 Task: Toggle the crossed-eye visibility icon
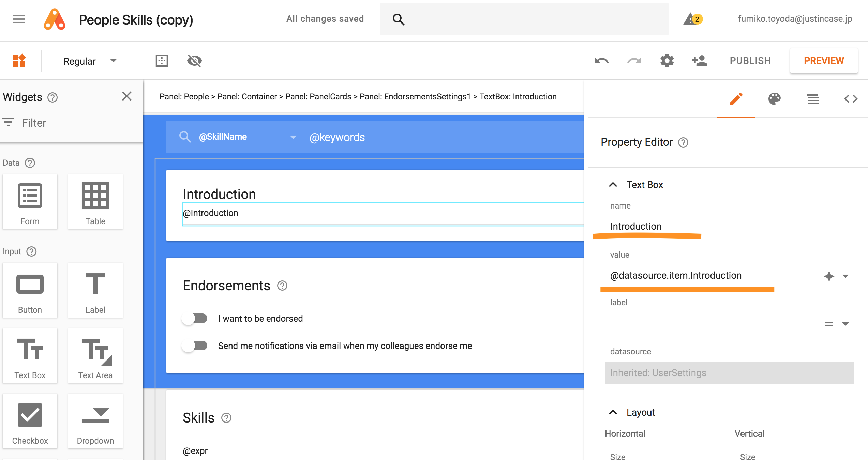pos(194,61)
